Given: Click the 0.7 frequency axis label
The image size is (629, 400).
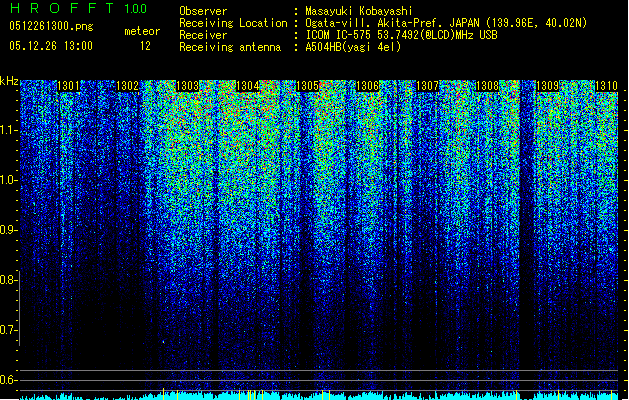Looking at the screenshot, I should click(9, 330).
